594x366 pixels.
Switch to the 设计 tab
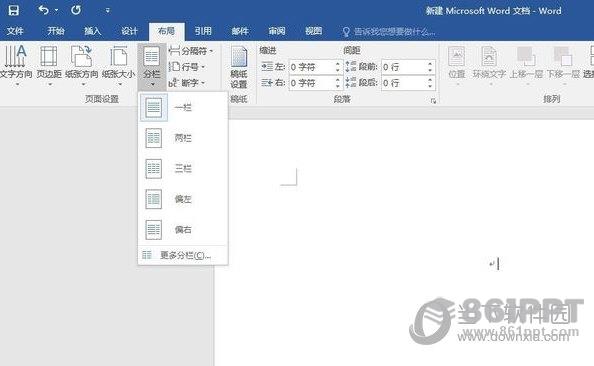(x=129, y=31)
